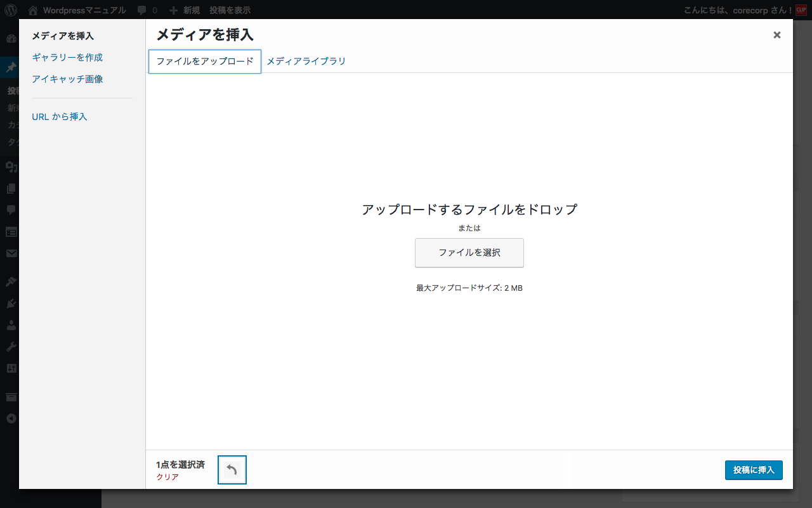Open the Settings sliders sidebar icon
The height and width of the screenshot is (508, 812).
(11, 368)
